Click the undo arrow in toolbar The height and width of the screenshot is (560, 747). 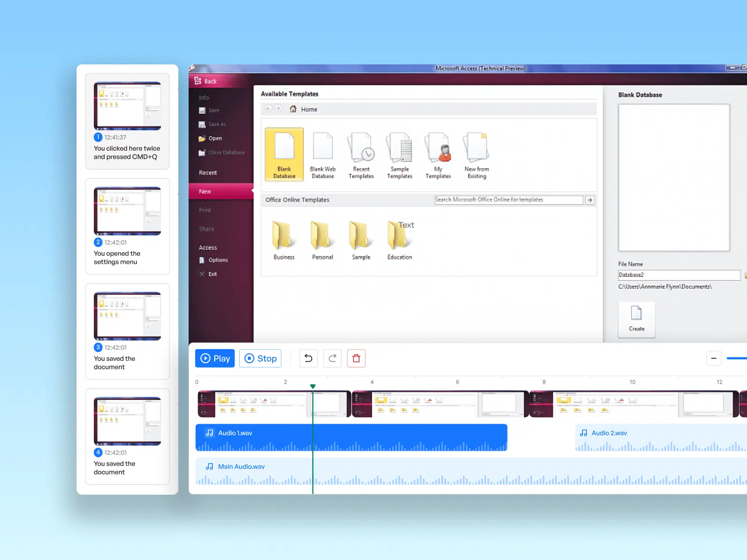click(309, 358)
